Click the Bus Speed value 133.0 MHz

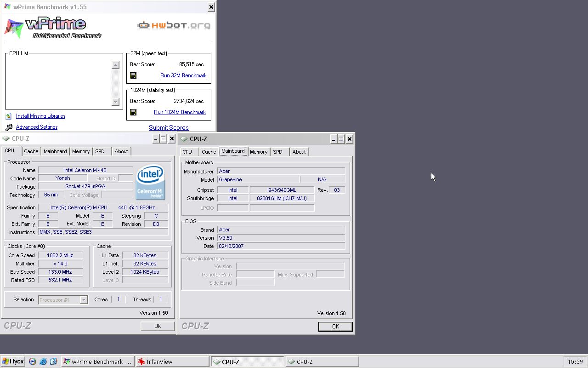pos(60,272)
